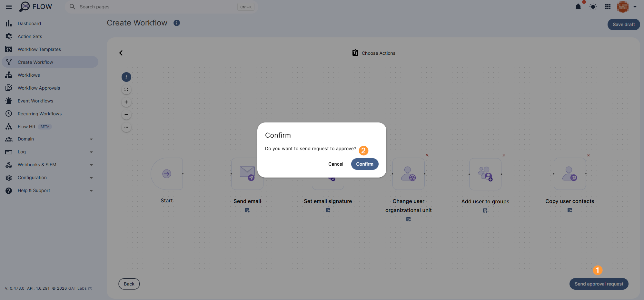Viewport: 644px width, 300px height.
Task: Click the Confirm button in dialog
Action: pos(365,164)
